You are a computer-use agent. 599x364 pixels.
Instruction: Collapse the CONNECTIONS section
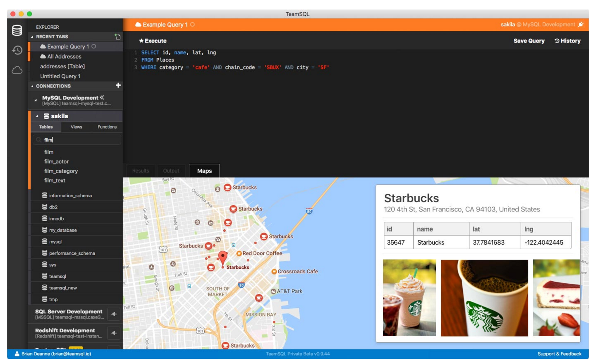(33, 86)
